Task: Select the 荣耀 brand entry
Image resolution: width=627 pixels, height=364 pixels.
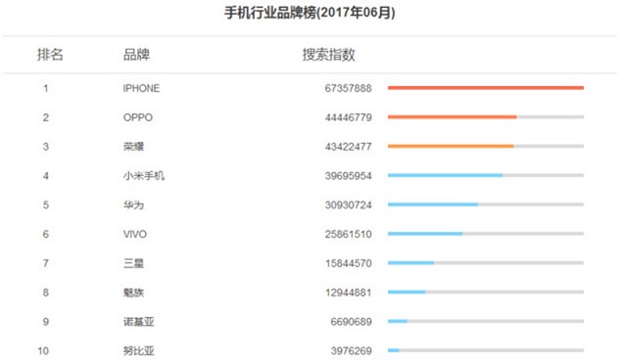Action: 133,147
